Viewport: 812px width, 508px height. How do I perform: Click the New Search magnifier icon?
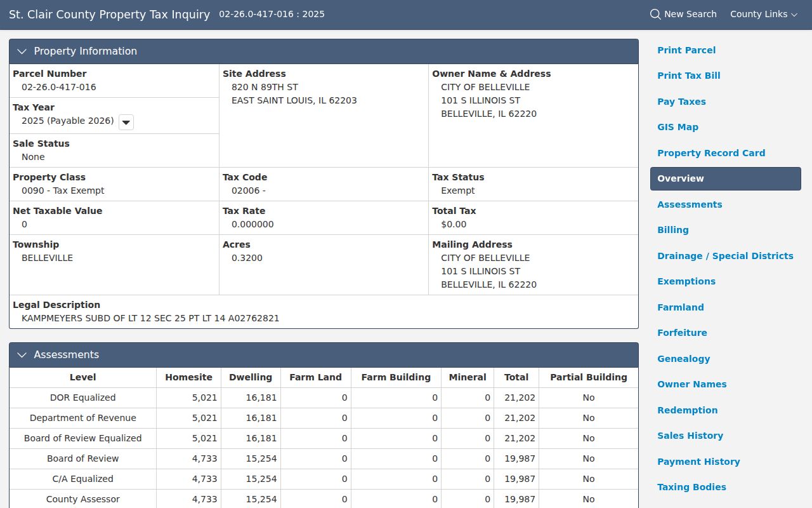point(655,14)
